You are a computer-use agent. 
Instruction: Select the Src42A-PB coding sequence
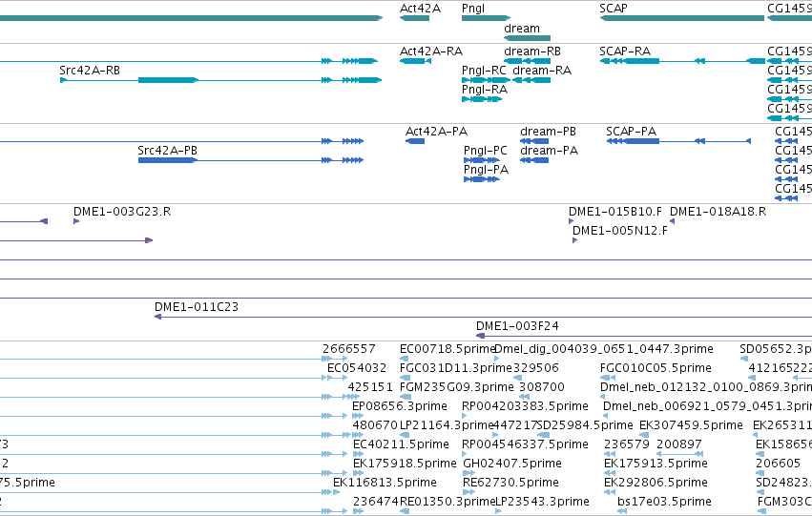click(x=251, y=160)
